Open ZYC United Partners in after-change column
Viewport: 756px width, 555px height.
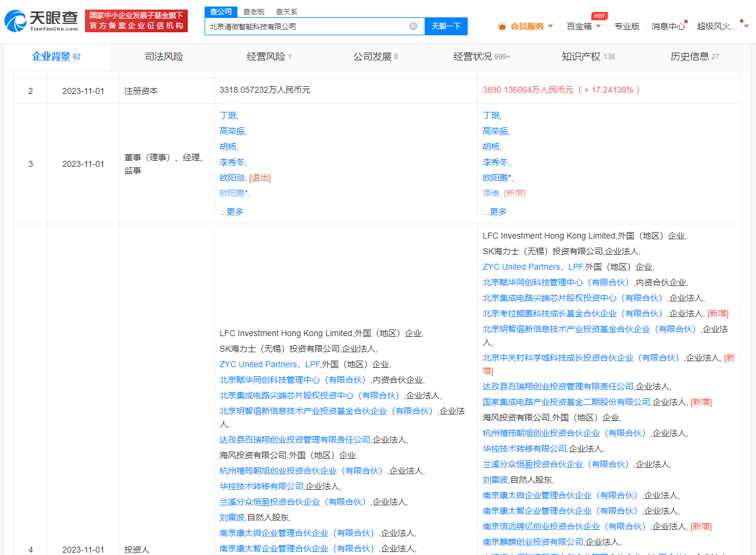pos(533,267)
